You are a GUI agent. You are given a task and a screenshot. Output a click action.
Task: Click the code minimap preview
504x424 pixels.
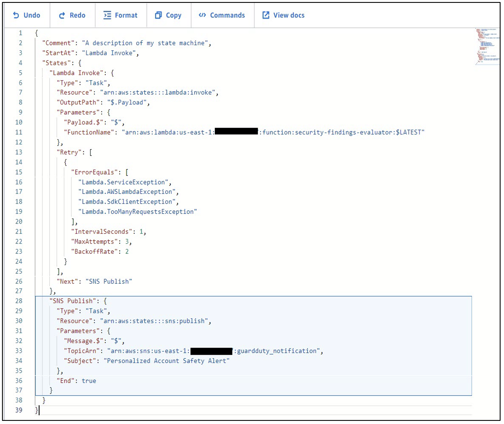487,47
